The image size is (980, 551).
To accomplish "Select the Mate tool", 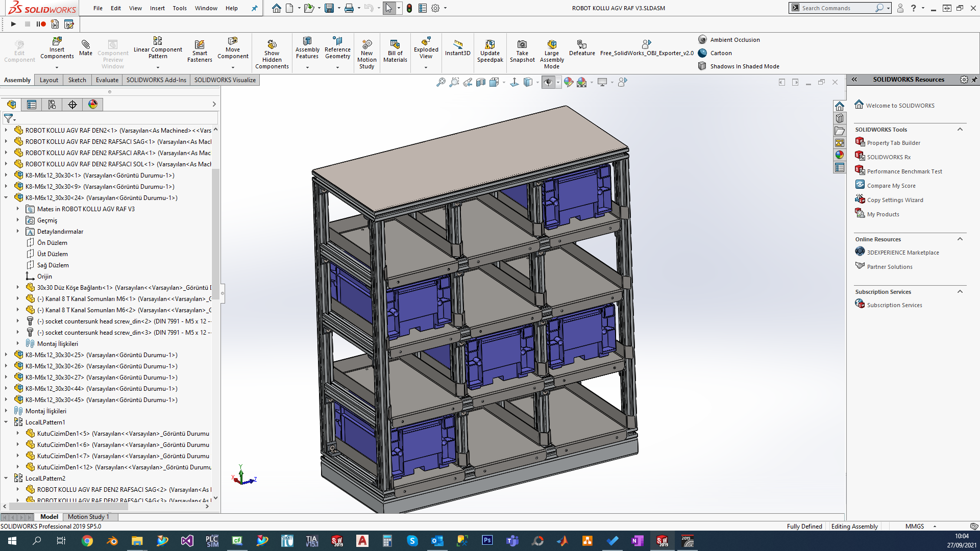I will 86,45.
